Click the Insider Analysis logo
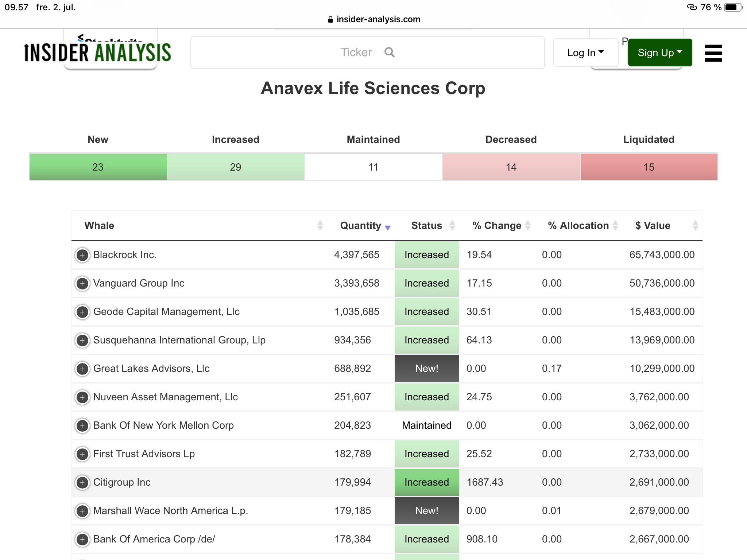Viewport: 747px width, 560px height. (x=97, y=52)
